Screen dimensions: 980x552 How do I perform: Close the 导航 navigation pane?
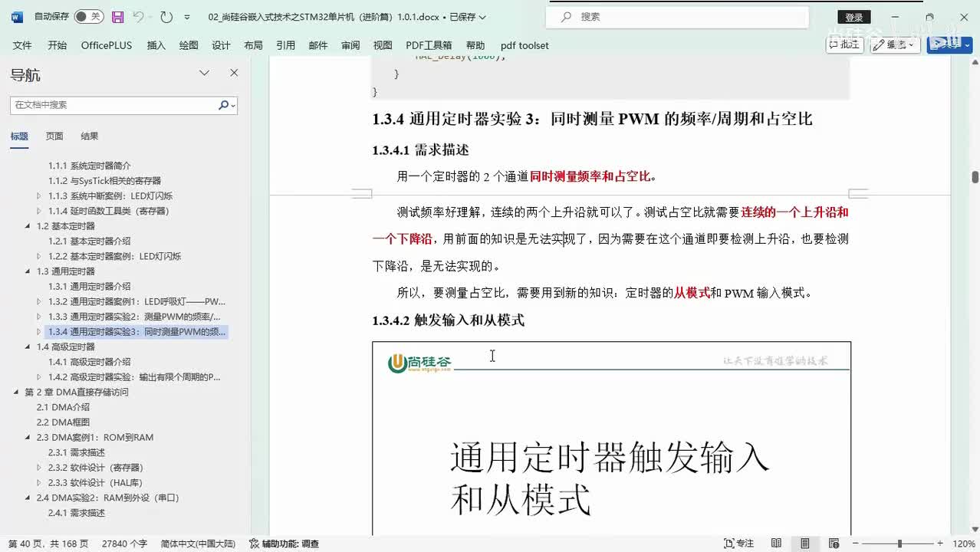[x=234, y=73]
